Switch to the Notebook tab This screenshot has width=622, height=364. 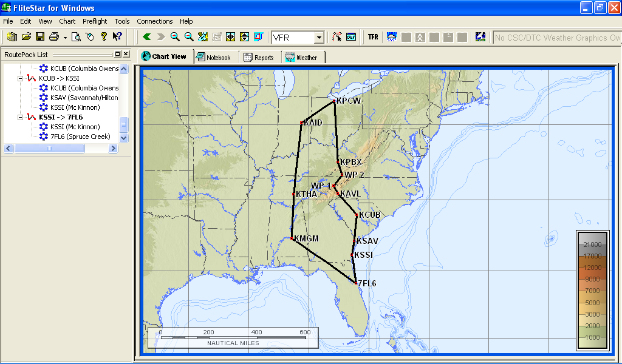pos(213,58)
